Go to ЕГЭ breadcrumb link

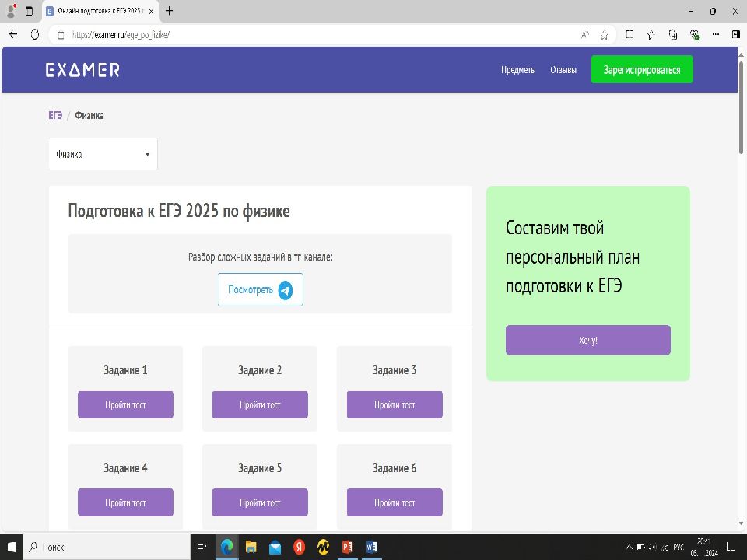point(55,115)
